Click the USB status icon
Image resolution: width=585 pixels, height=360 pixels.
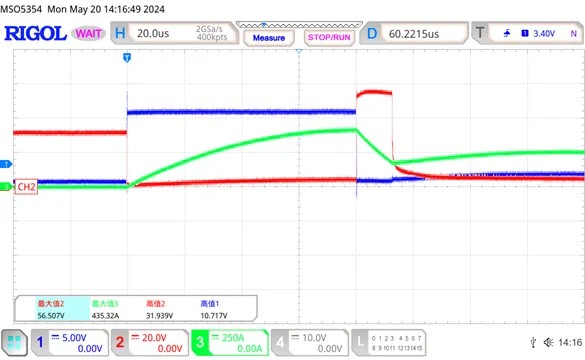[x=533, y=342]
